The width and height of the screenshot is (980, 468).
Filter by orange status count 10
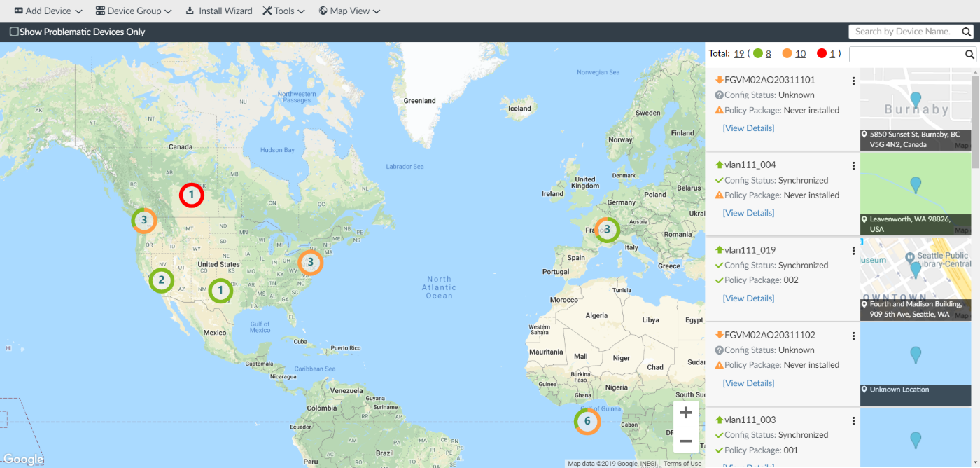(800, 53)
